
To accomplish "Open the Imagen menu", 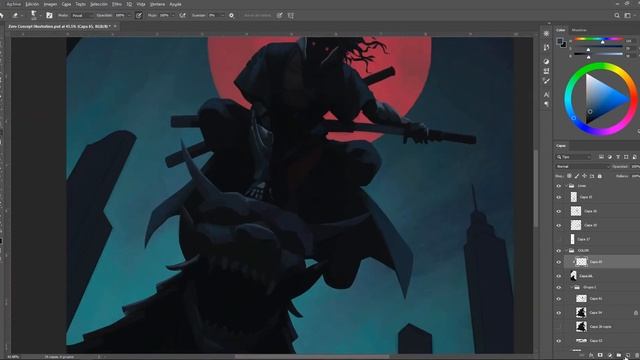I will pyautogui.click(x=51, y=4).
